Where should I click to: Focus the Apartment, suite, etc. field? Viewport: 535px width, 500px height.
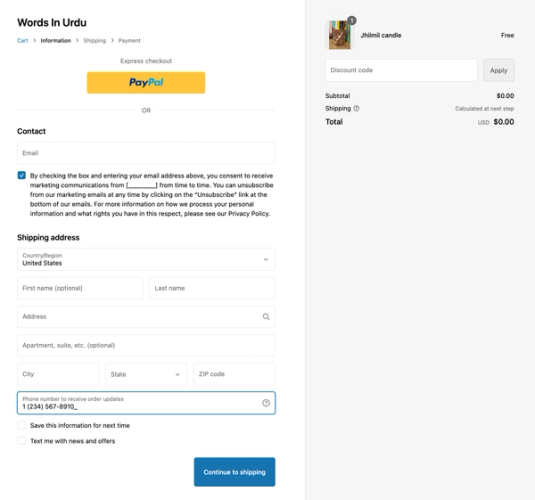pyautogui.click(x=146, y=345)
